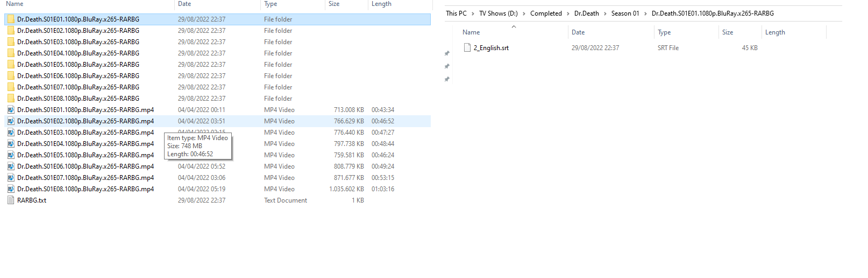
Task: Select Dr.Death.S01E02...RARBG.mp4 file name
Action: coord(86,121)
